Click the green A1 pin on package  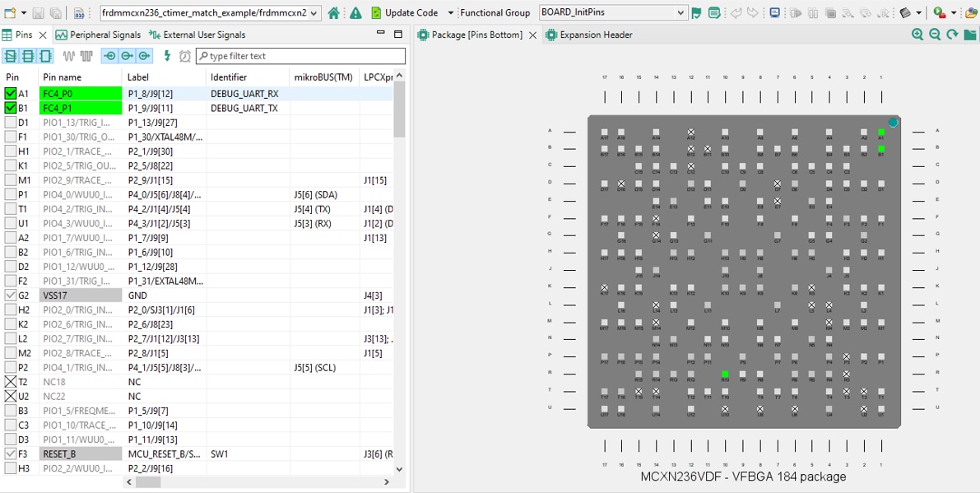tap(881, 132)
